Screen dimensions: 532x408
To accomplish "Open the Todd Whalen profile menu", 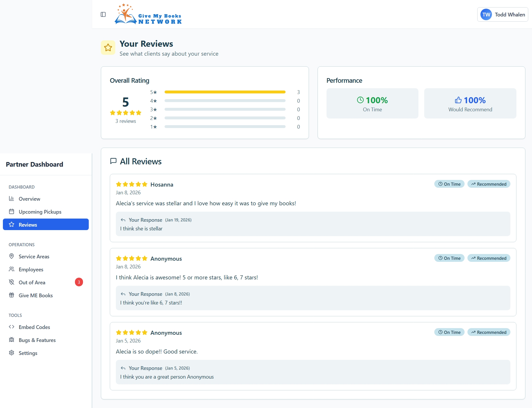I will pos(502,14).
